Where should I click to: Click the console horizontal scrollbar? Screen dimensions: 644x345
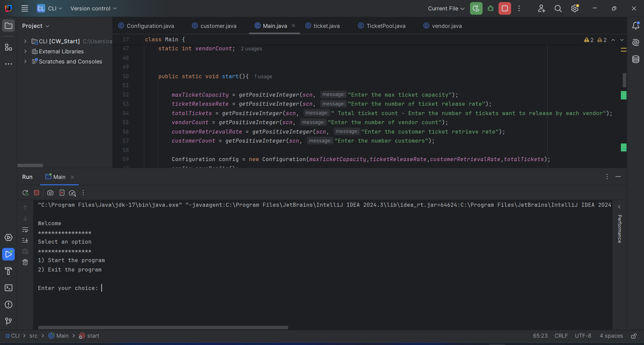163,328
